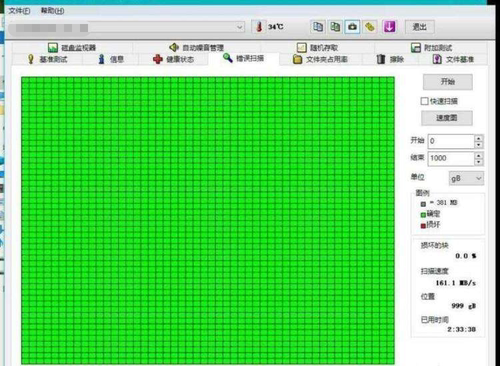
Task: Switch to the 健康状态 tab
Action: [174, 59]
